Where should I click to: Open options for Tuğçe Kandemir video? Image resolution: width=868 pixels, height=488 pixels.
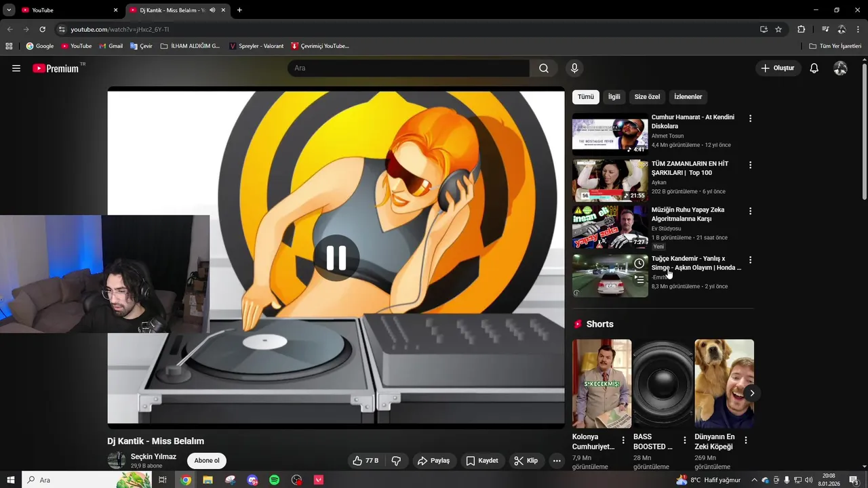pos(750,260)
